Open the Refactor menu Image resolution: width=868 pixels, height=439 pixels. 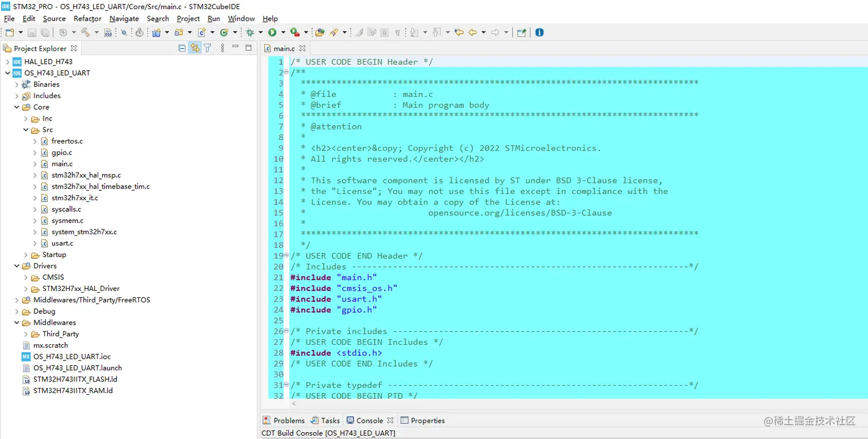point(87,18)
